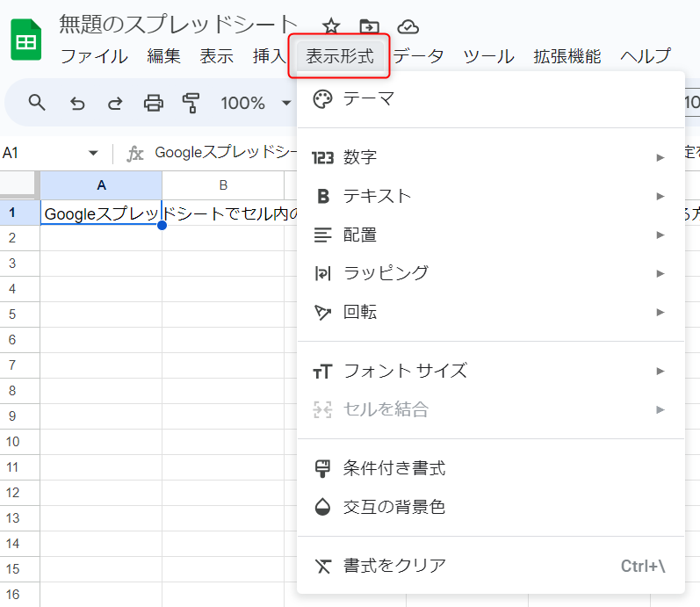Select column B header
The height and width of the screenshot is (607, 700).
pos(223,185)
